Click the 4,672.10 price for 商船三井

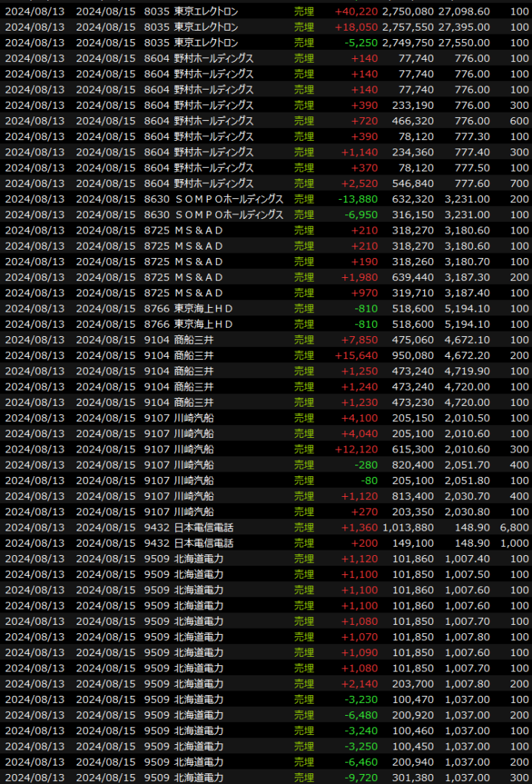[x=466, y=340]
